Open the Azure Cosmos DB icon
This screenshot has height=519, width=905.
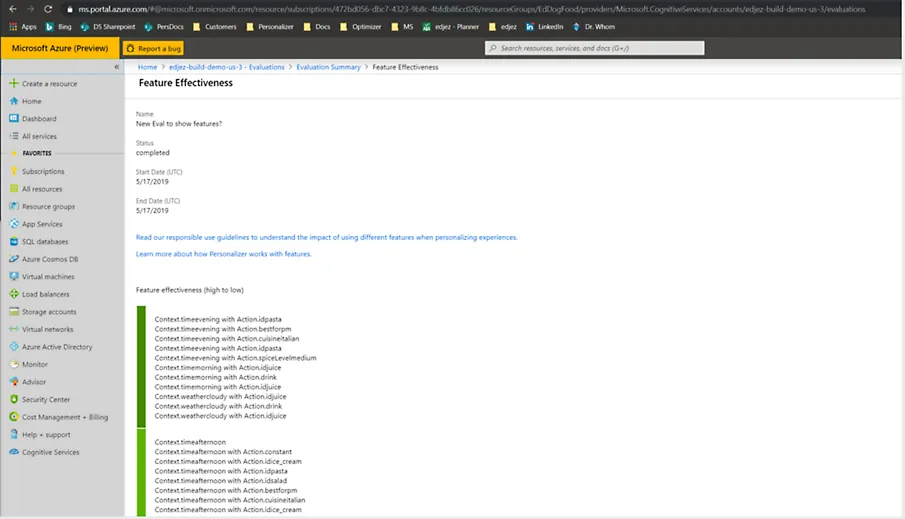tap(14, 259)
